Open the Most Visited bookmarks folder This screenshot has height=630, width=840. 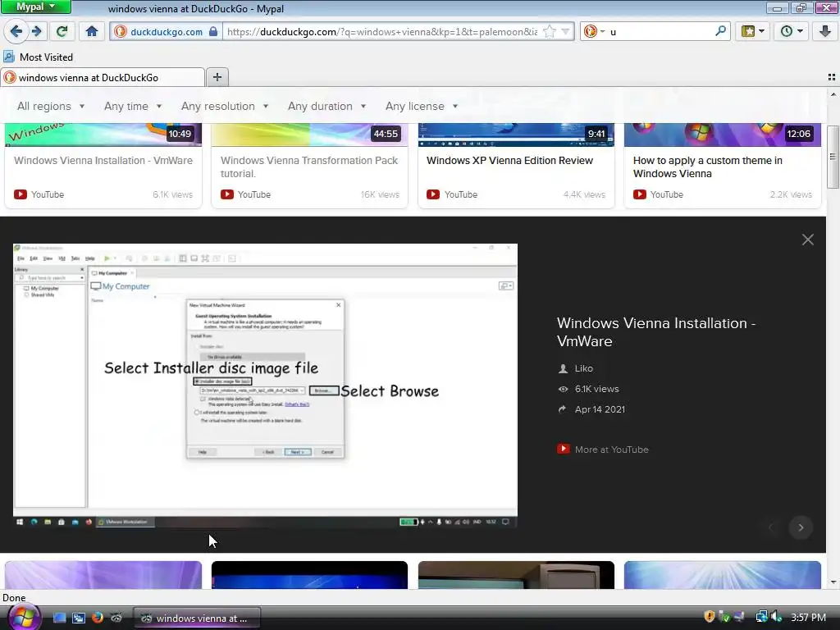(x=38, y=57)
